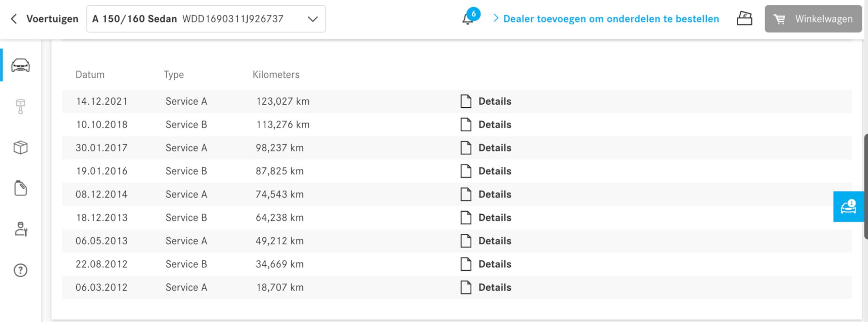Click the blue vehicle info floating button
Screen dimensions: 868x322
click(x=848, y=207)
